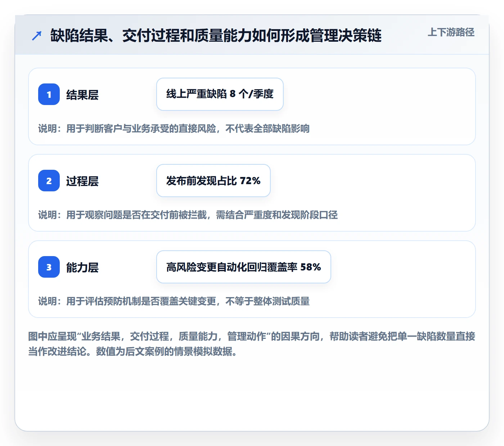Click the 结果层 heading
Screen dimensions: 504x446
click(x=82, y=95)
